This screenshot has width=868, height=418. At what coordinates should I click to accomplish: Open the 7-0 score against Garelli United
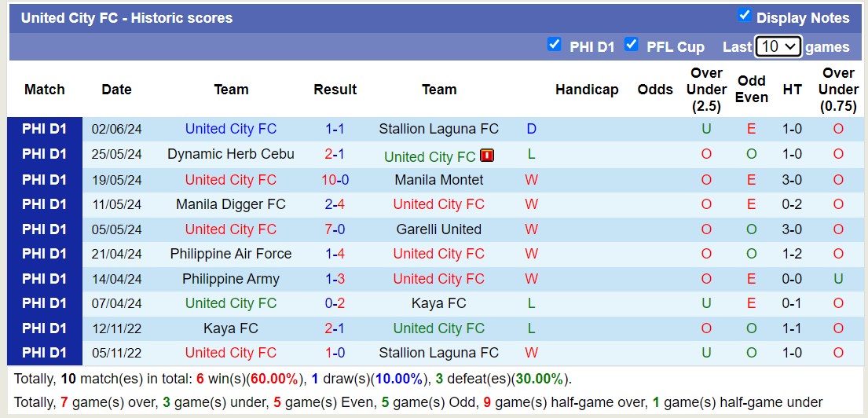tap(335, 229)
